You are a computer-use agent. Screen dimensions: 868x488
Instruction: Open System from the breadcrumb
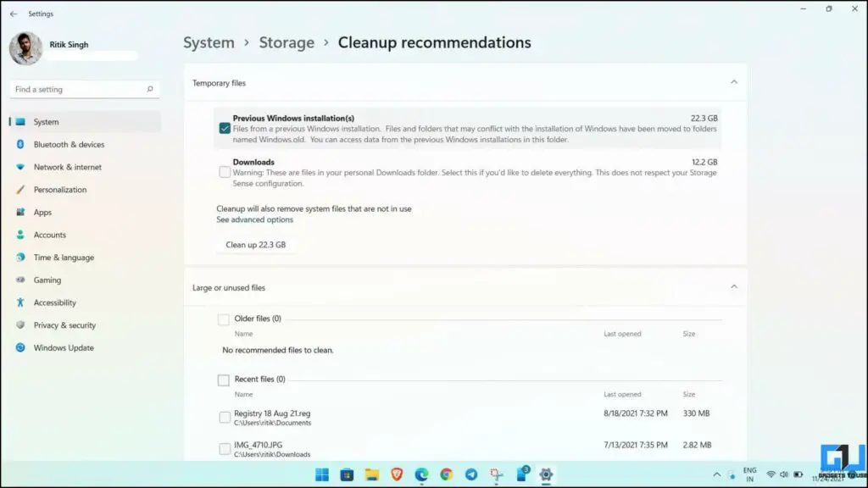pos(209,42)
